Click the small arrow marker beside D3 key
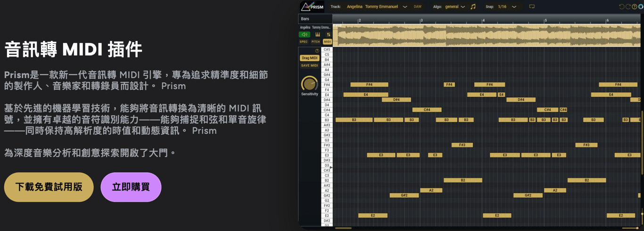This screenshot has height=231, width=644. click(x=331, y=167)
